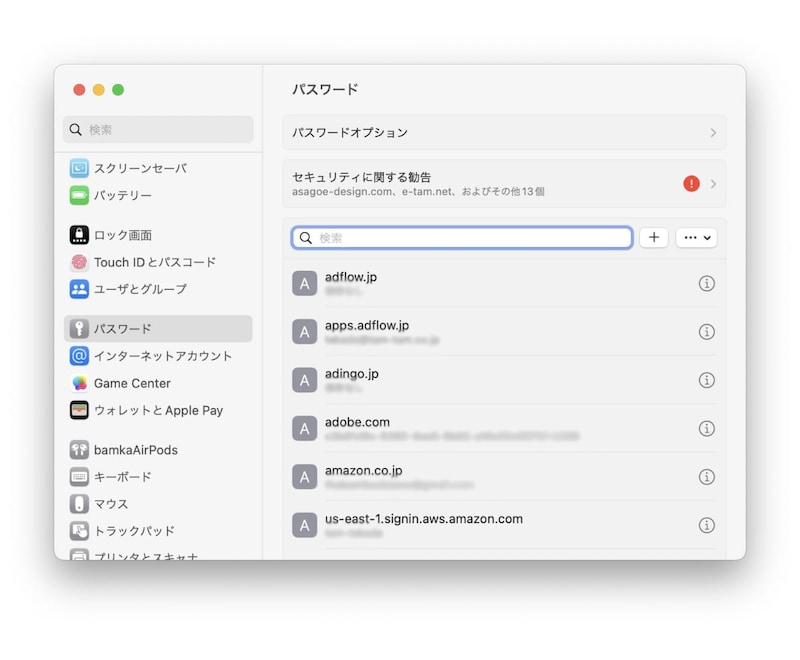Select the ウォレットとApple Pay icon
800x660 pixels.
(x=81, y=410)
